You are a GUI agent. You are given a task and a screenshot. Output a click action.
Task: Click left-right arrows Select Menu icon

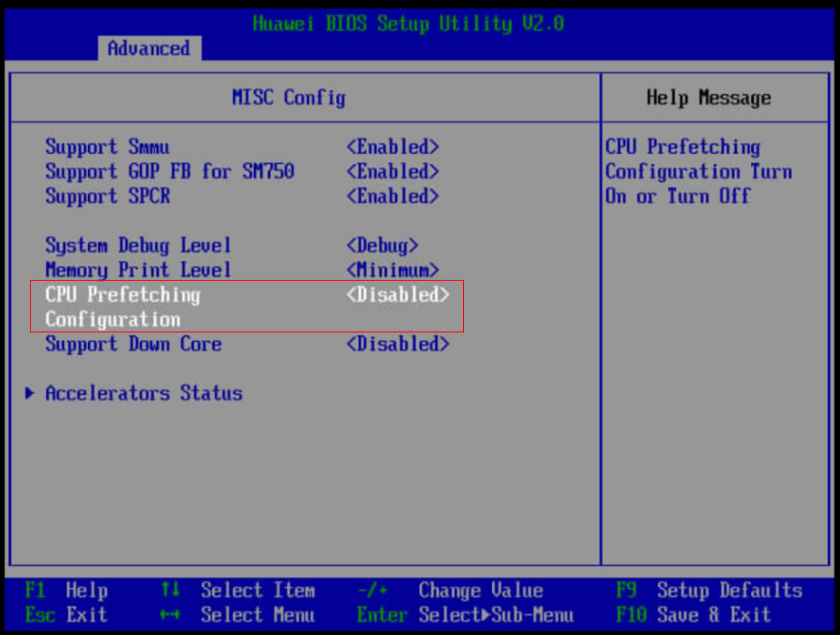tap(169, 615)
